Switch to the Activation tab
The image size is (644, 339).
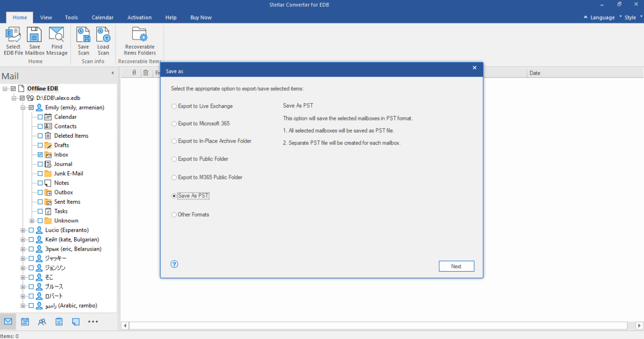(x=139, y=18)
